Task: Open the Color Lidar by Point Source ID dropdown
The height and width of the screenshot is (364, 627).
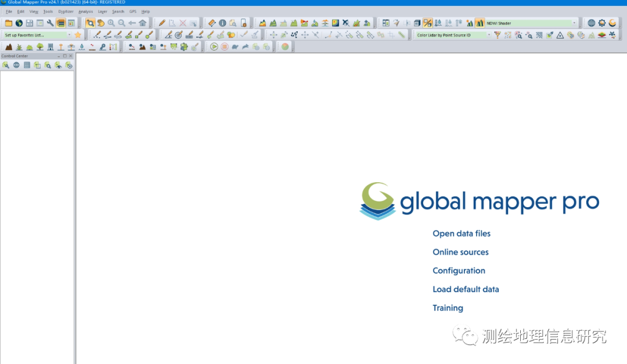Action: [x=489, y=35]
